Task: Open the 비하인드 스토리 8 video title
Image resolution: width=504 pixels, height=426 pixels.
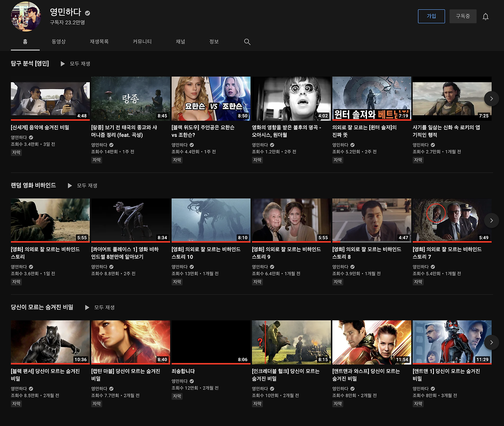Action: [367, 253]
